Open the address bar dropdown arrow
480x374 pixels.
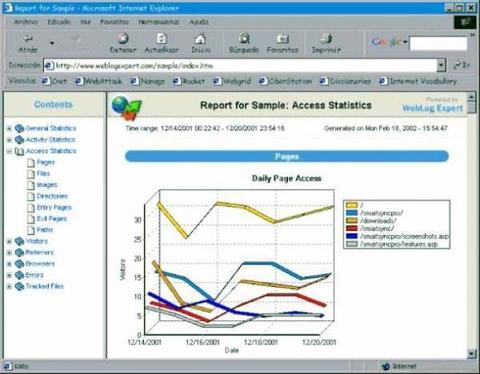441,65
